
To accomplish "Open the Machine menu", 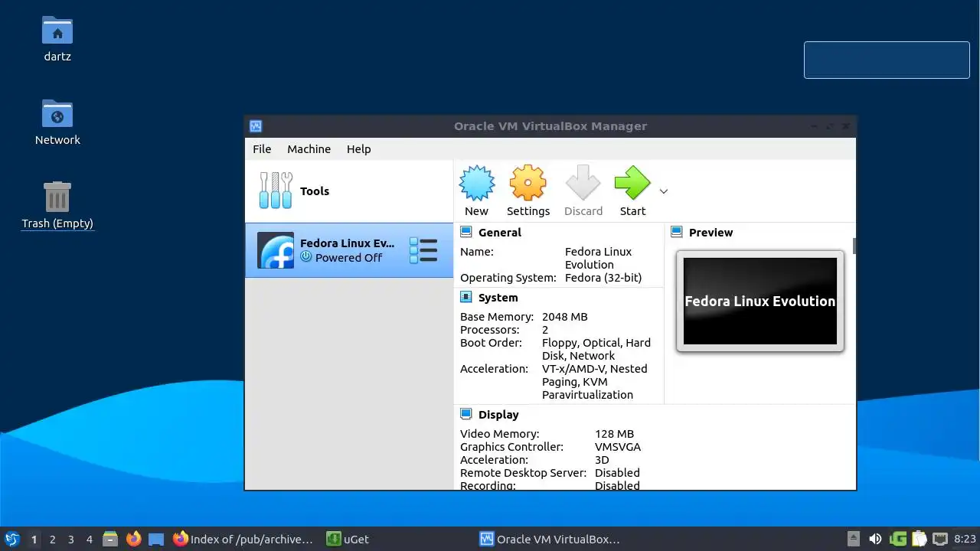I will [309, 149].
